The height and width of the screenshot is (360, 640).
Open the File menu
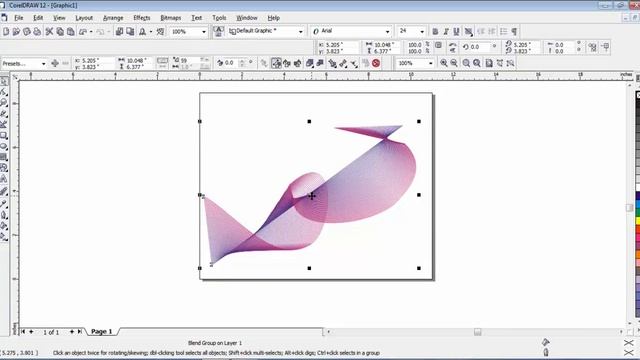pyautogui.click(x=19, y=18)
